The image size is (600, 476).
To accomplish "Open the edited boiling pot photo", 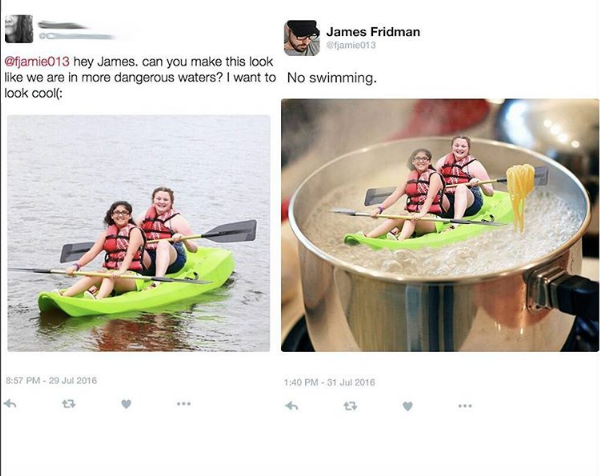I will point(440,225).
